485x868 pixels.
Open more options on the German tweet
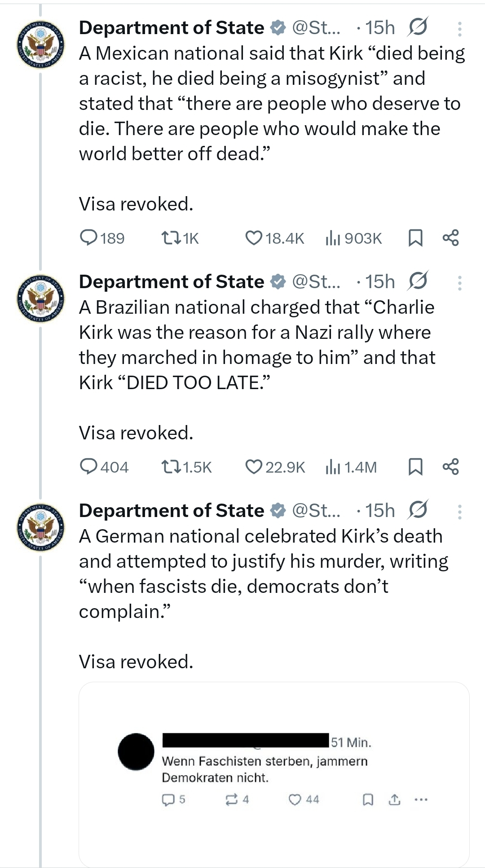pyautogui.click(x=459, y=512)
